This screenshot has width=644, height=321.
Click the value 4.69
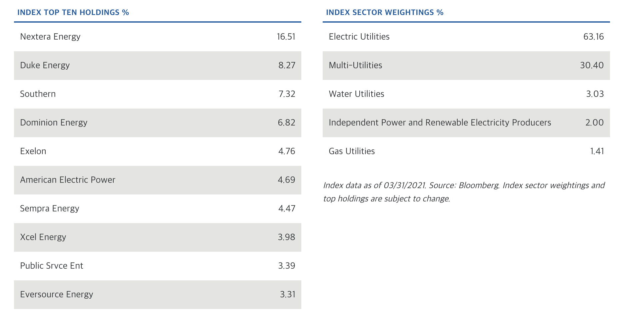tap(287, 180)
